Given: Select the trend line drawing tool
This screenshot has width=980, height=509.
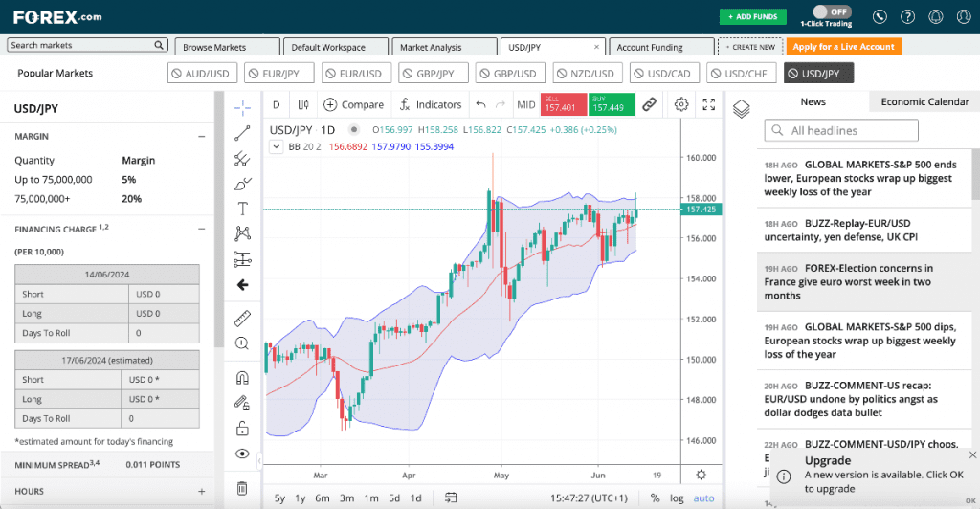Looking at the screenshot, I should 242,133.
